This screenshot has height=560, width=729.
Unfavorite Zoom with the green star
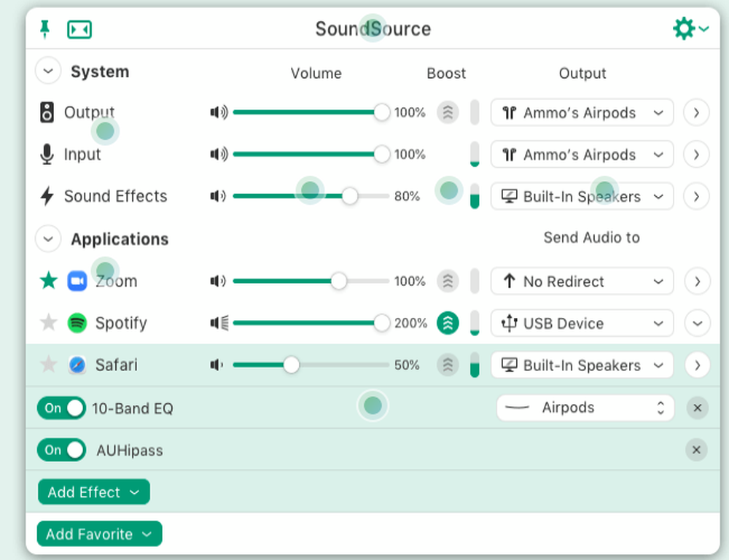pyautogui.click(x=48, y=281)
